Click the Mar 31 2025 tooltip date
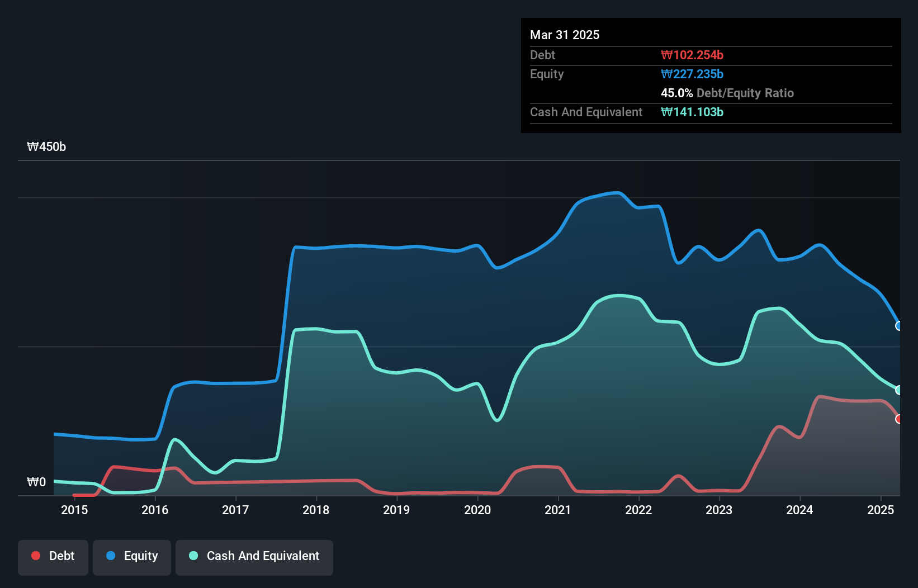 tap(565, 35)
